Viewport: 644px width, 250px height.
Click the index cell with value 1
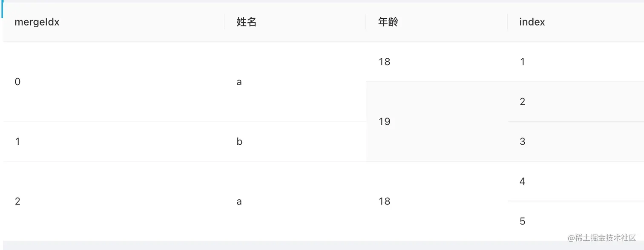(576, 62)
